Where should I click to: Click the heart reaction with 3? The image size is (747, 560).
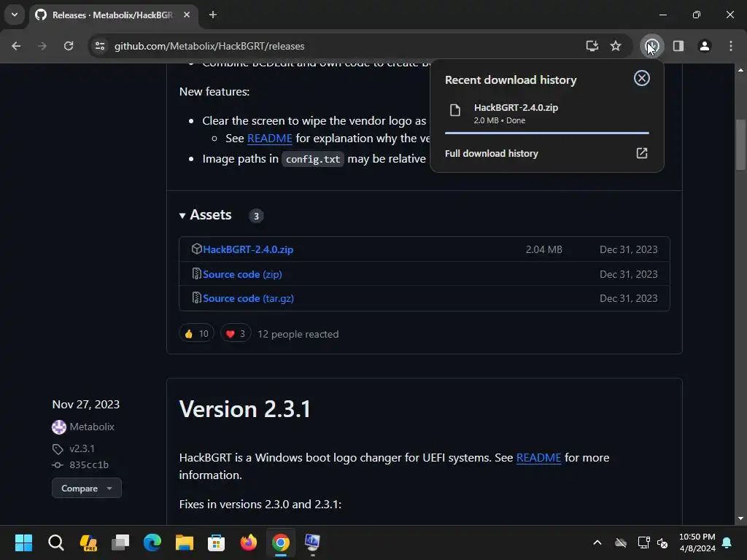coord(236,334)
